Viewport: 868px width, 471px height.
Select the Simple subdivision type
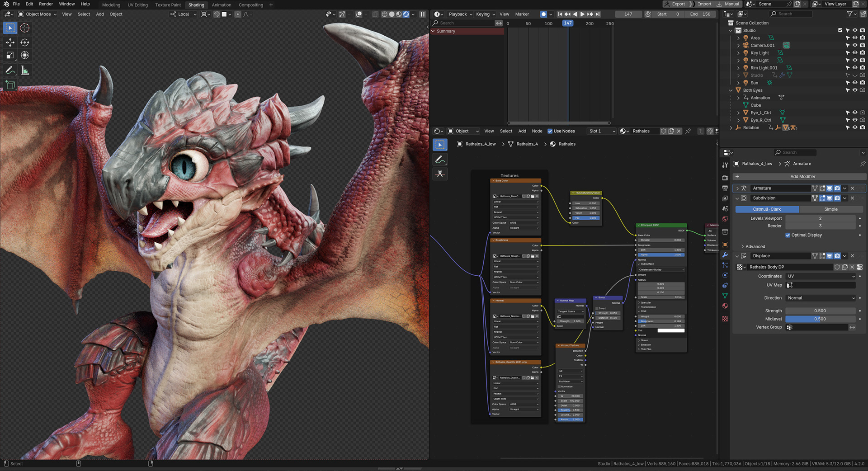831,209
